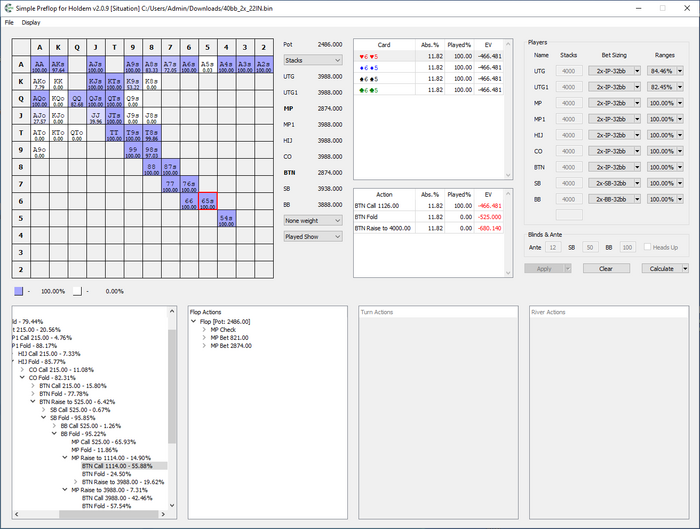
Task: Select the T9s cell in hand matrix
Action: (x=133, y=133)
